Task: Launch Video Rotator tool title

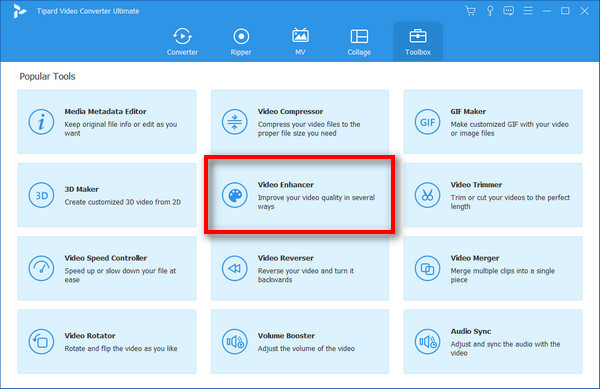Action: 90,335
